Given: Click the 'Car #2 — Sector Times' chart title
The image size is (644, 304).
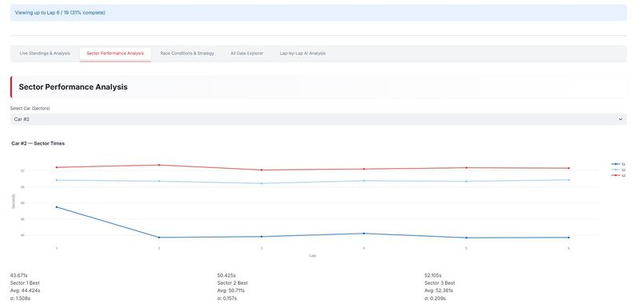Looking at the screenshot, I should 38,143.
